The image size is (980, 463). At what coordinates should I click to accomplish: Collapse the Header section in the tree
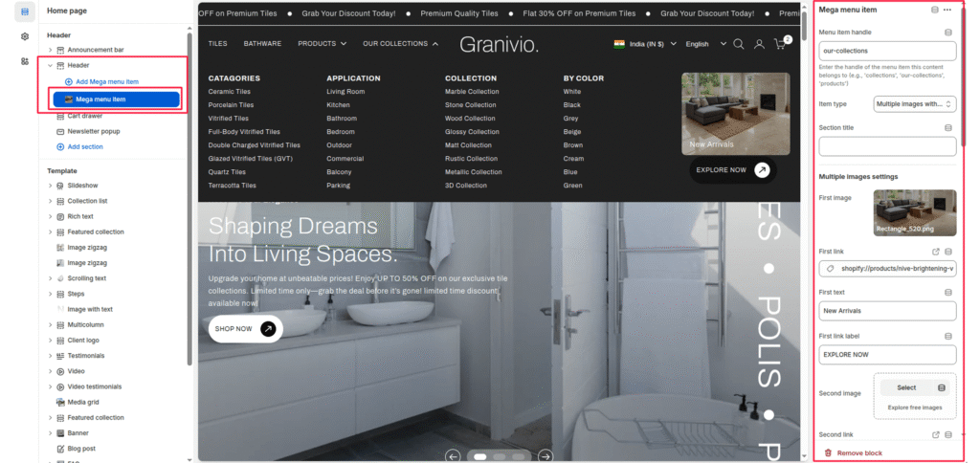(51, 65)
